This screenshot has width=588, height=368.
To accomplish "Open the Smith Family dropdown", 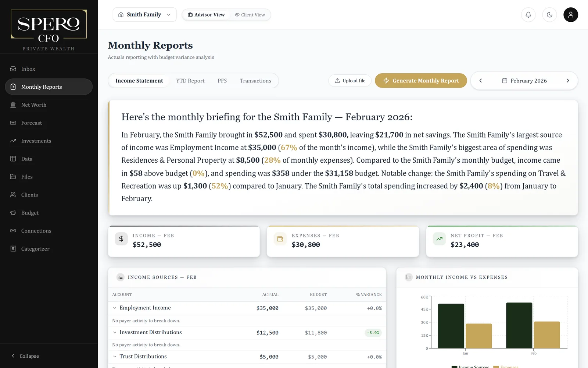I will 145,15.
